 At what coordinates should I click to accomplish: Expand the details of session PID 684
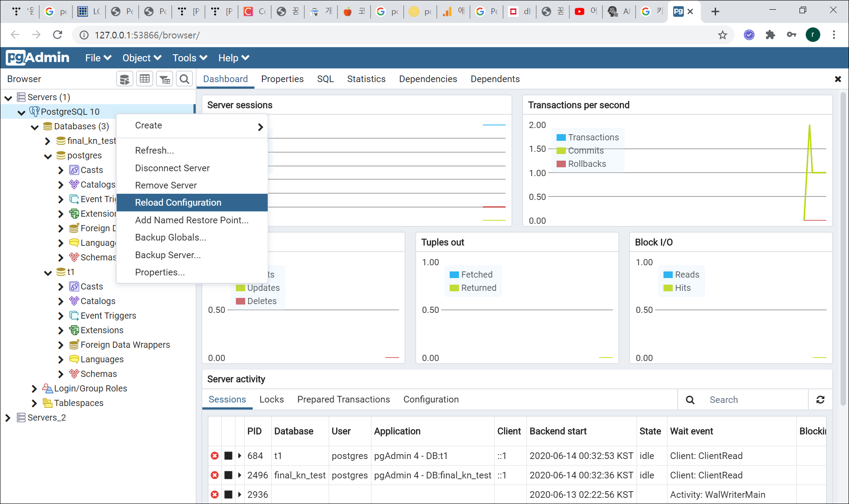tap(239, 455)
